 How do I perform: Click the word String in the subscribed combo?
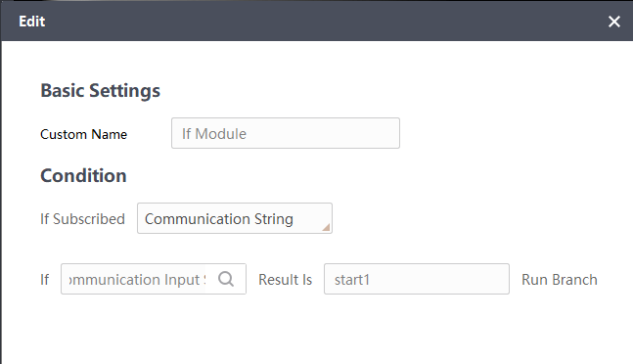click(x=273, y=219)
